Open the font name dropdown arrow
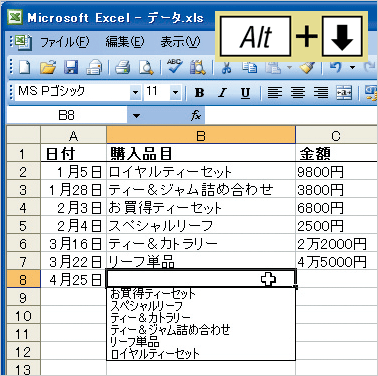378x376 pixels. pos(135,92)
